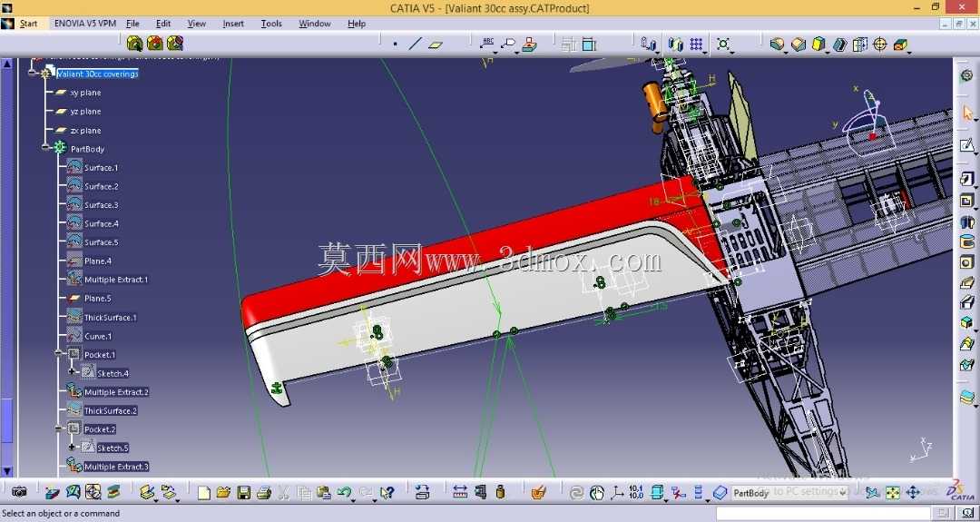Image resolution: width=980 pixels, height=522 pixels.
Task: Click the Save disk icon
Action: pos(244,493)
